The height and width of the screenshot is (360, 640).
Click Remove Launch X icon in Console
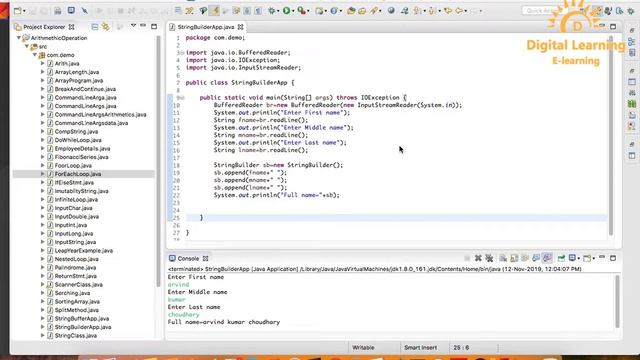[478, 258]
